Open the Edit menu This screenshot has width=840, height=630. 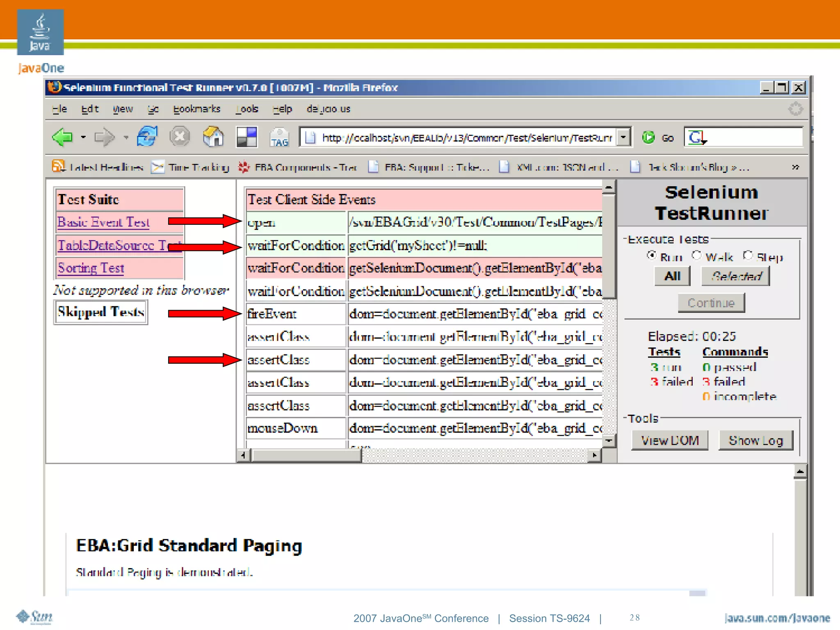90,109
